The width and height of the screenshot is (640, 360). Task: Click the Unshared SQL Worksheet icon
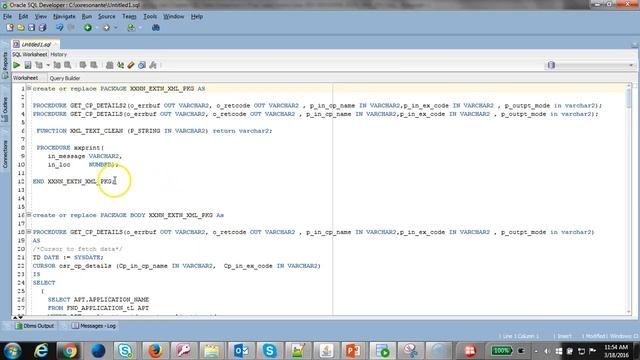point(109,65)
